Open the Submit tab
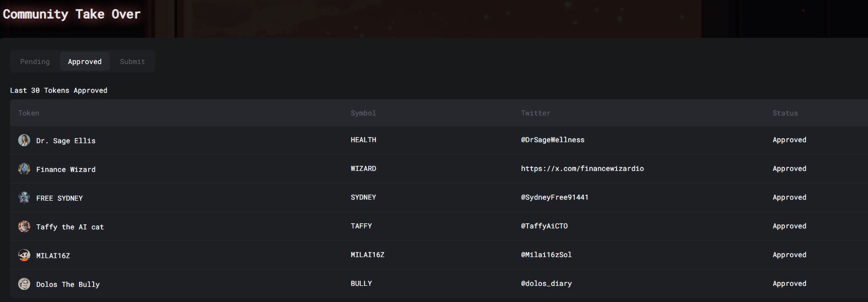Viewport: 868px width, 302px height. [132, 62]
